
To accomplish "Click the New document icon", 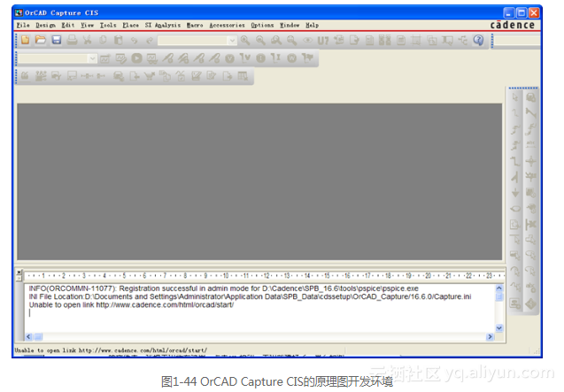I will click(x=25, y=40).
